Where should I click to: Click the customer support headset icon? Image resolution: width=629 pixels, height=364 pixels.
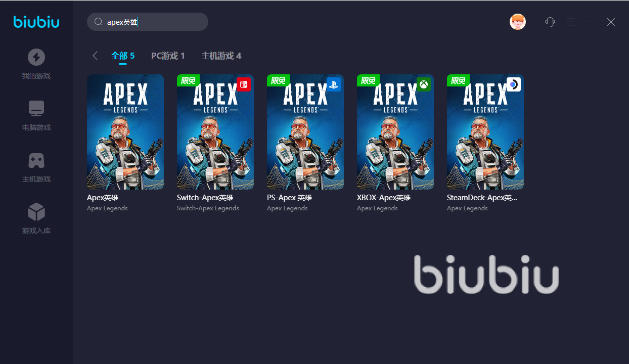(x=550, y=22)
